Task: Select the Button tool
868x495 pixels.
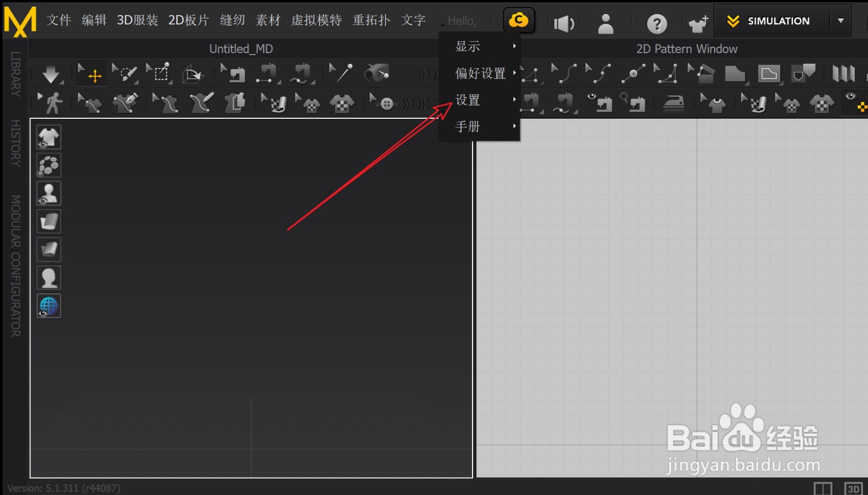Action: pos(383,103)
